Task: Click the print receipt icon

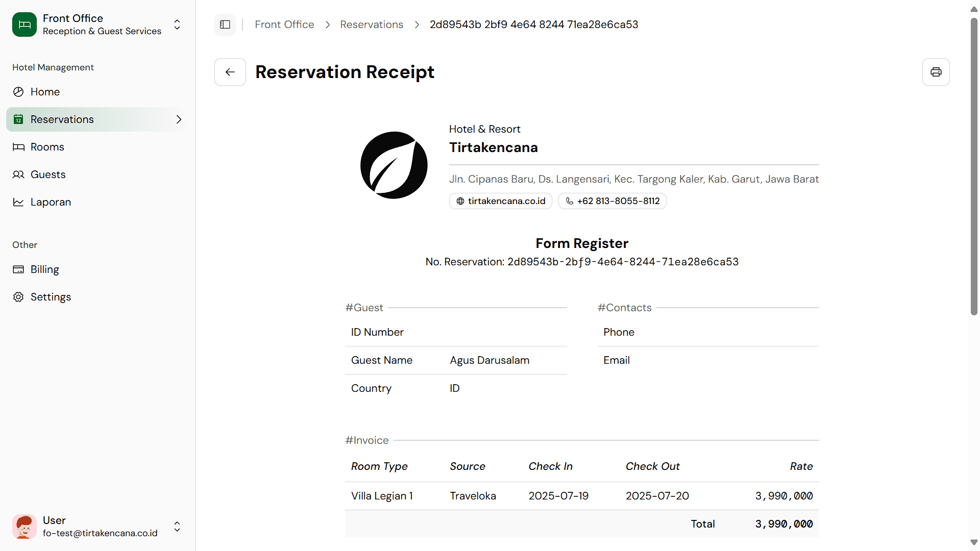Action: [936, 72]
